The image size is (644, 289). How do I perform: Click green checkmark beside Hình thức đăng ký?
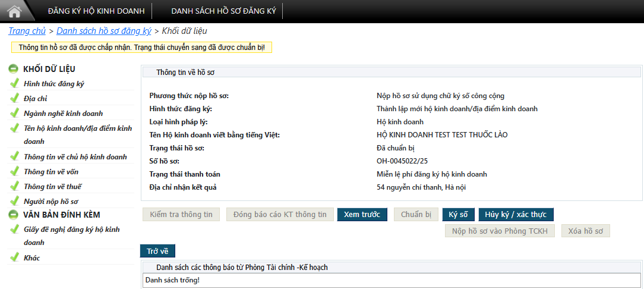tap(15, 83)
